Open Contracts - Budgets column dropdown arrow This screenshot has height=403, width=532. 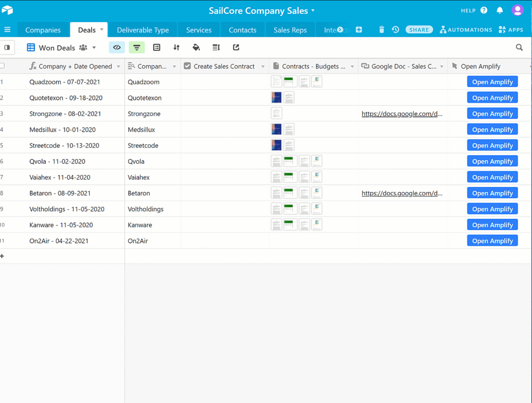pos(352,67)
